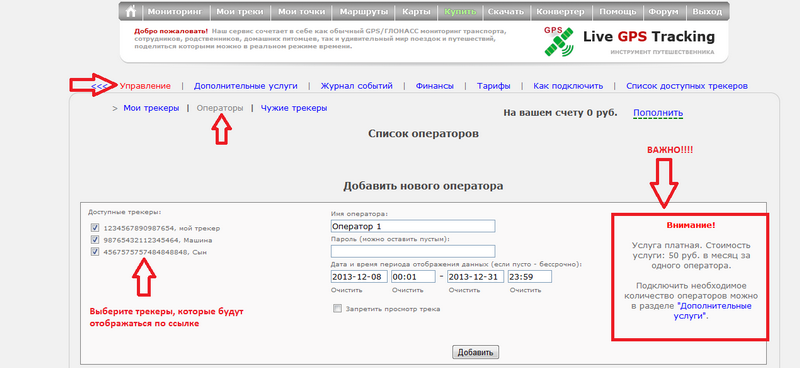Click the start date field 2013-12-08

point(359,277)
